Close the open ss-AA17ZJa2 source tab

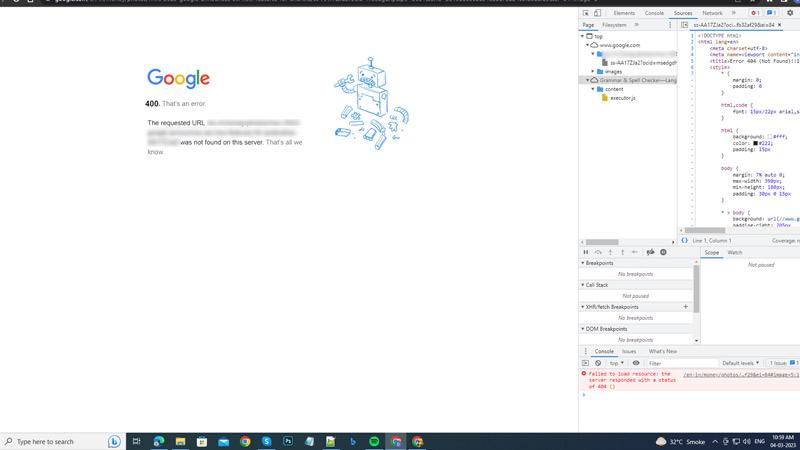tap(780, 25)
